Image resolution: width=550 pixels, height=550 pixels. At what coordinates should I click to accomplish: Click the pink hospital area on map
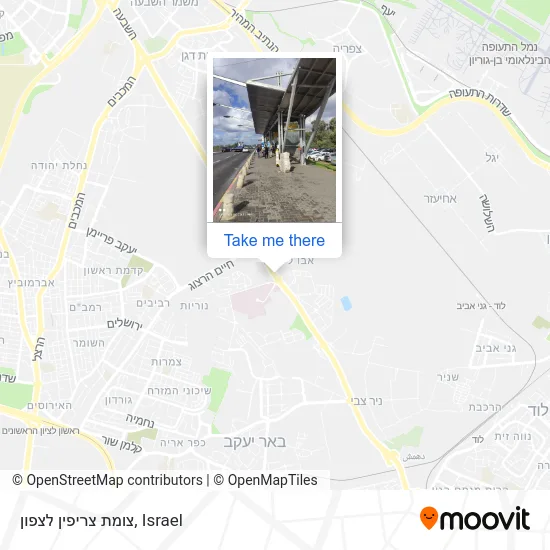point(255,301)
